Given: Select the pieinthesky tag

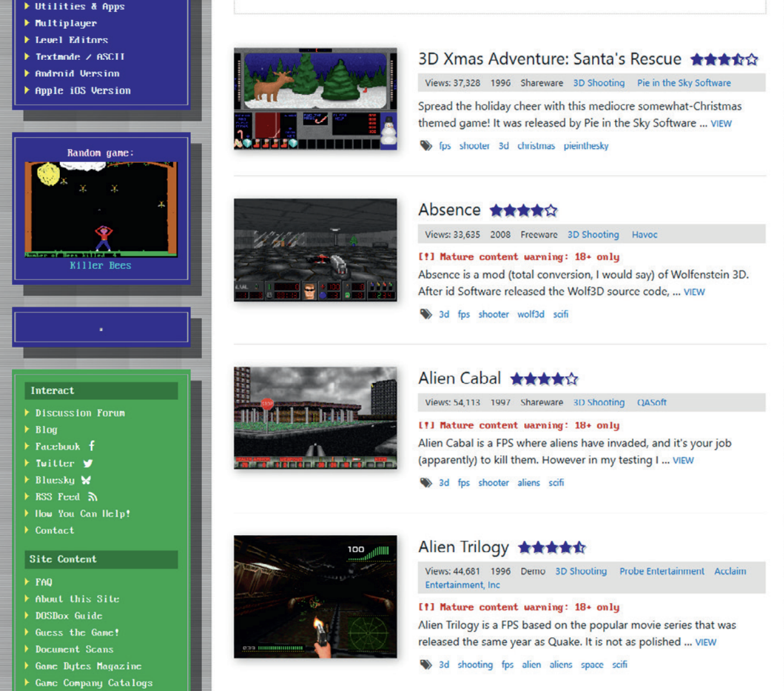Looking at the screenshot, I should point(586,146).
